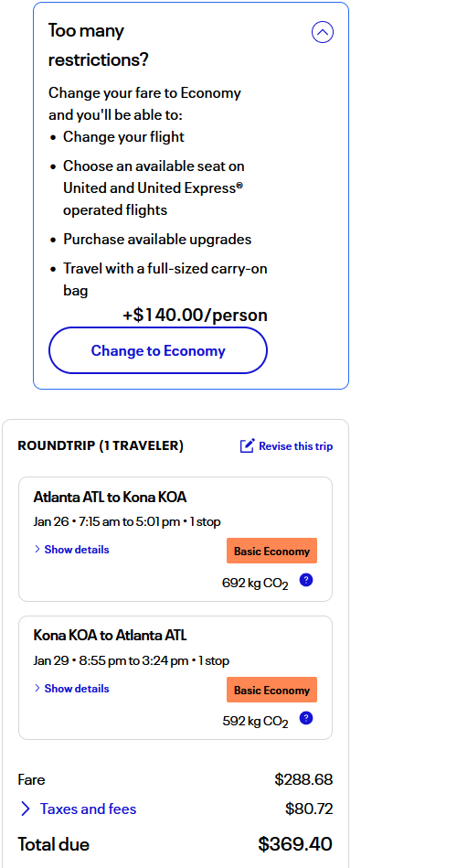Select the Kona KOA to Atlanta ATL heading

[x=110, y=635]
